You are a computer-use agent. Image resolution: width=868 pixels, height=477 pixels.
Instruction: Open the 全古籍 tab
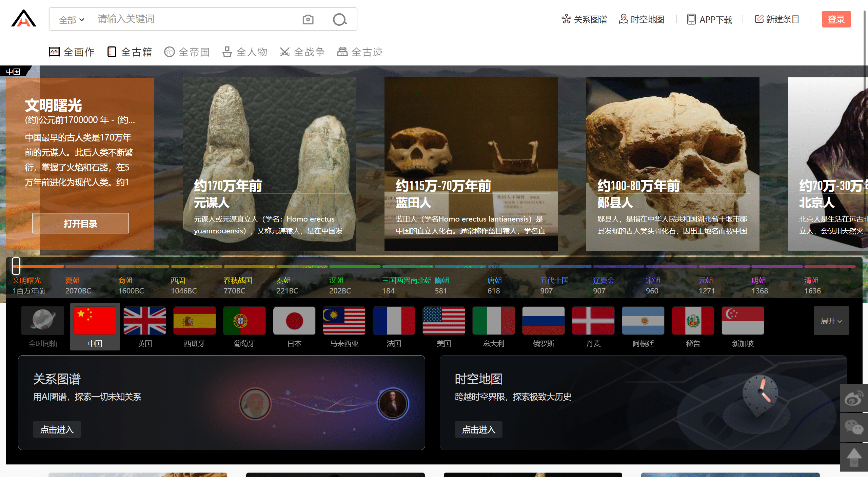130,52
